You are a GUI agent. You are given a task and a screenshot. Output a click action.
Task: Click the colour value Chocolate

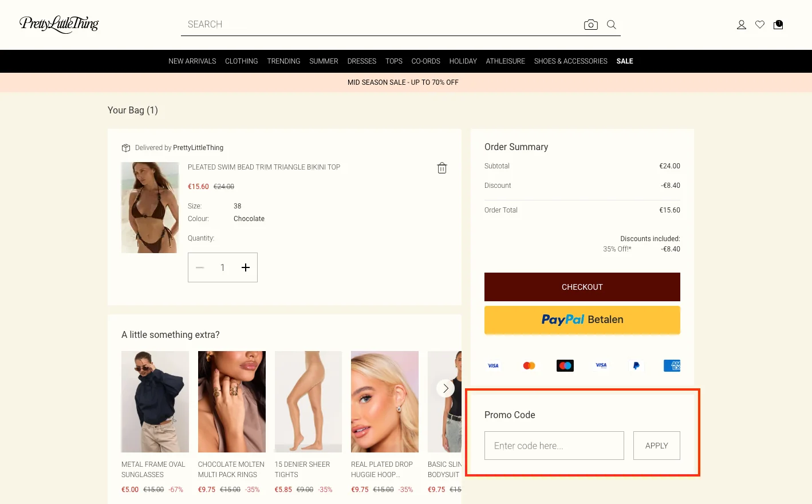249,219
